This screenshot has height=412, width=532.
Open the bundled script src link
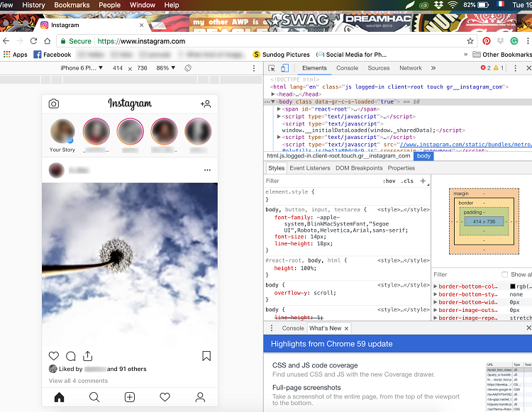(465, 145)
